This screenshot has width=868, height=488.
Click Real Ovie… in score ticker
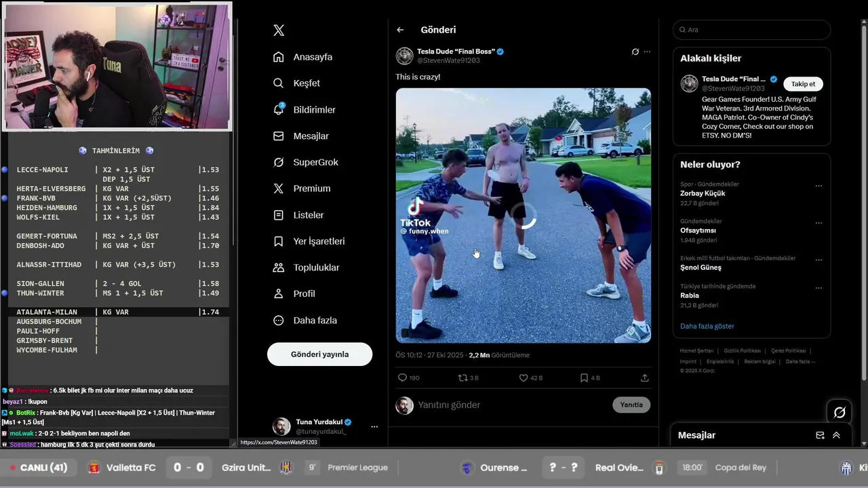coord(618,468)
